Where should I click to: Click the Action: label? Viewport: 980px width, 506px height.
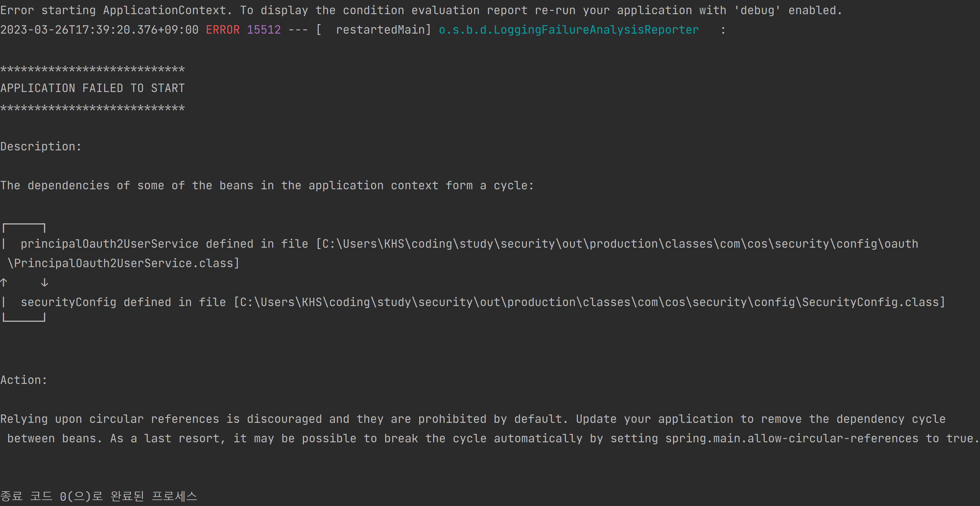(x=24, y=380)
